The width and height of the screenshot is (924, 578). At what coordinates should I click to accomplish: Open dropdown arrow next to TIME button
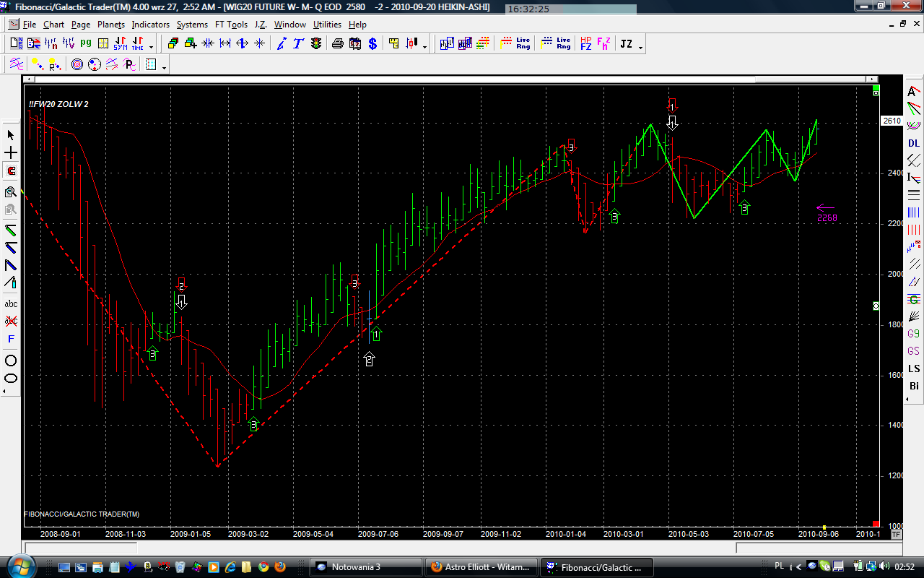(150, 47)
